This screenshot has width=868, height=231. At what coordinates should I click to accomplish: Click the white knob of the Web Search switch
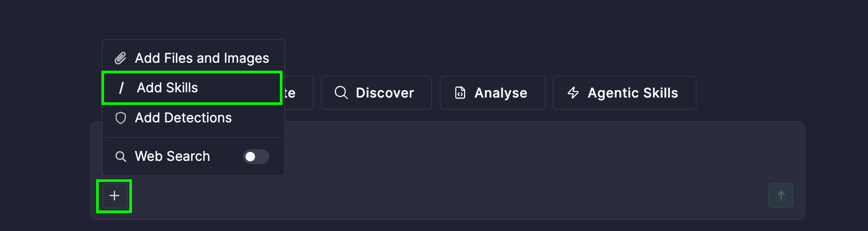pos(250,157)
